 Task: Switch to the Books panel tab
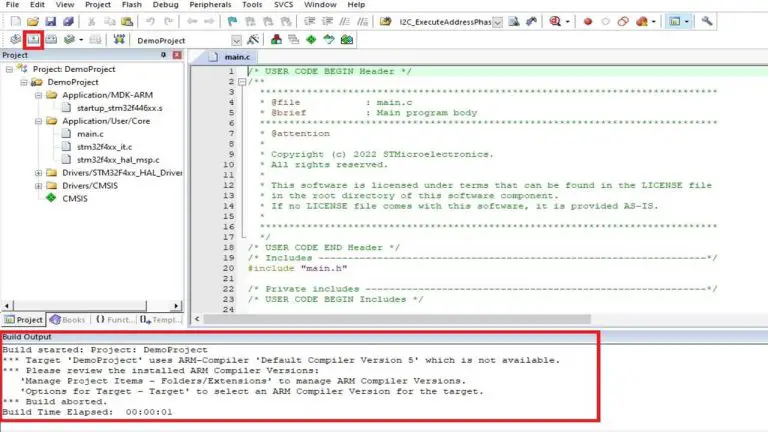pos(68,319)
